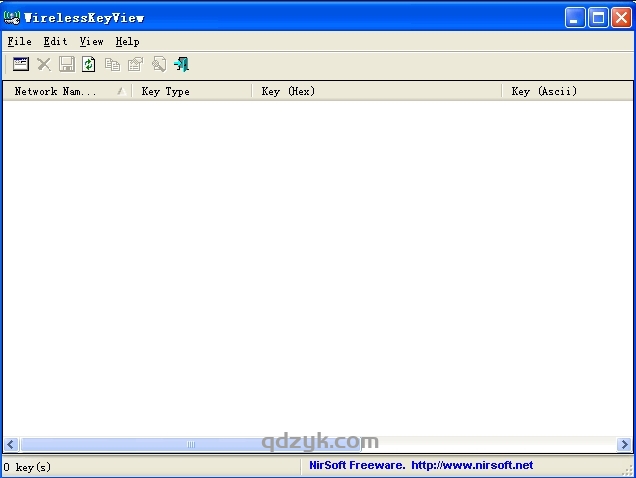Click the horizontal scrollbar thumb
The width and height of the screenshot is (636, 478).
click(x=190, y=444)
